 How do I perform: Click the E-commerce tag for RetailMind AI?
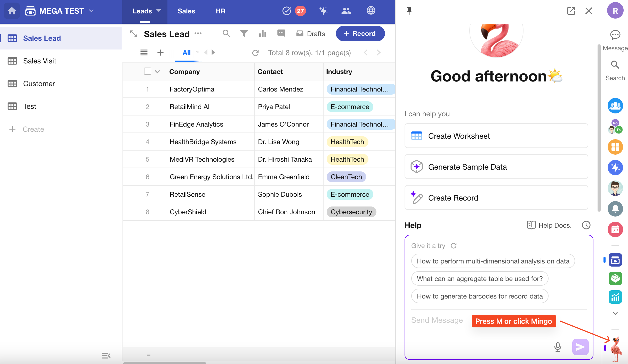point(350,107)
